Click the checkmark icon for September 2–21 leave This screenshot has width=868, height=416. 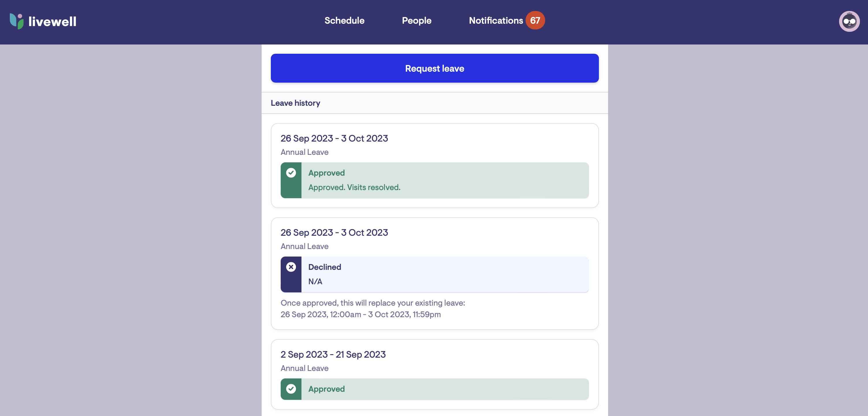click(291, 389)
